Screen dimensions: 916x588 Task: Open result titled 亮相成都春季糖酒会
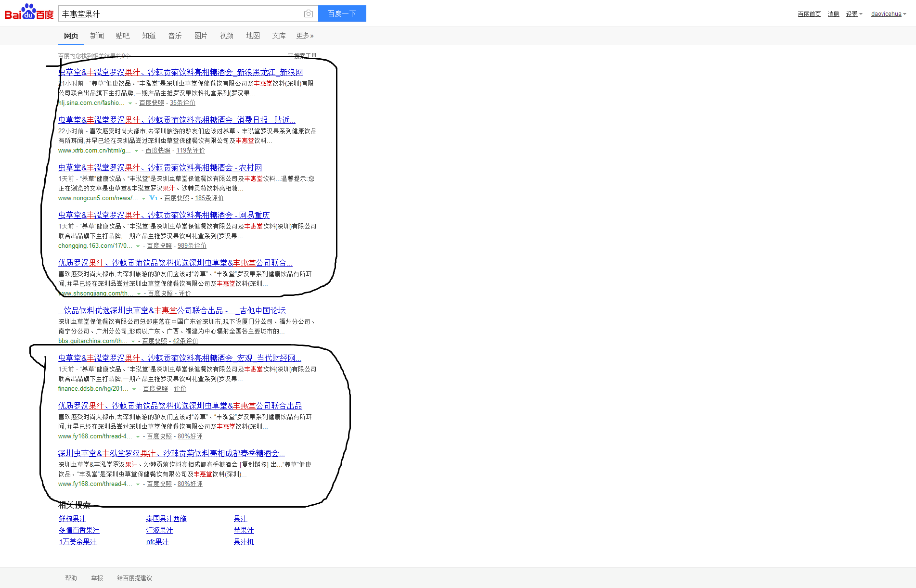(x=171, y=453)
